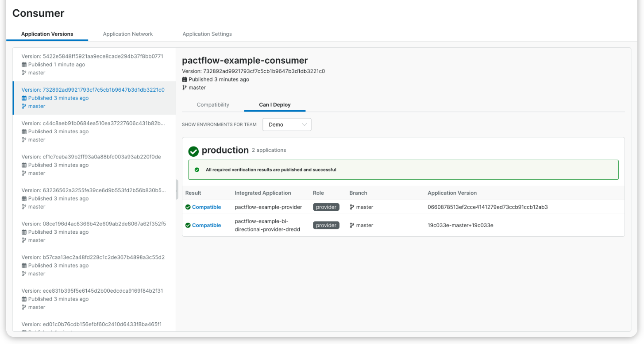Image resolution: width=644 pixels, height=344 pixels.
Task: Click the provider role badge for pactflow-example-provider
Action: (326, 207)
